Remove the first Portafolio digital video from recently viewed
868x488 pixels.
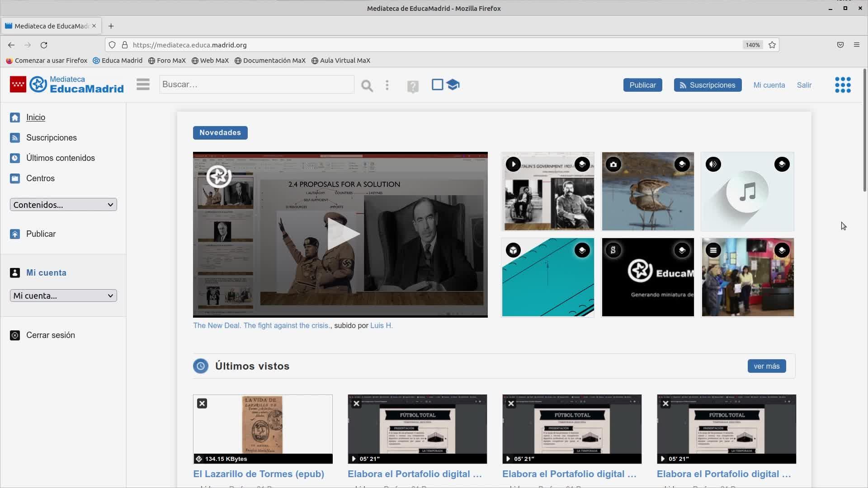click(x=357, y=404)
